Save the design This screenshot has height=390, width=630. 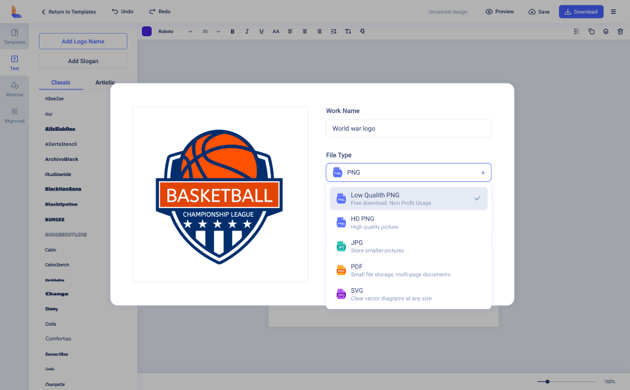point(539,12)
